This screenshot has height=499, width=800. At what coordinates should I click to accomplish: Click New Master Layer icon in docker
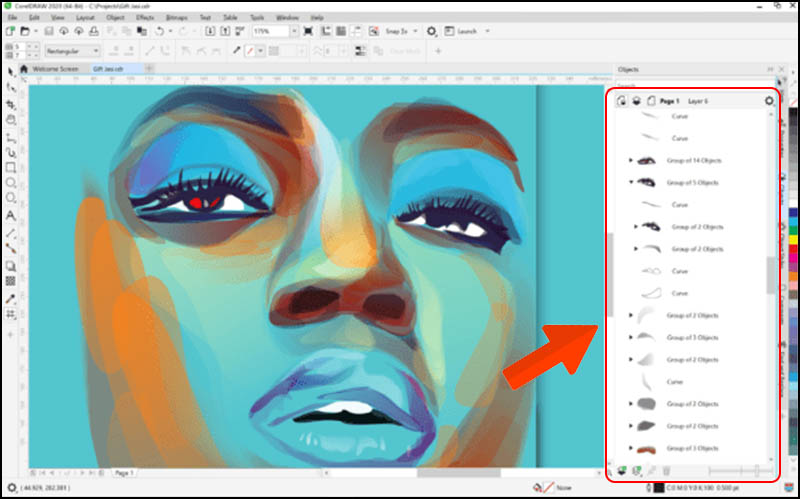[636, 470]
